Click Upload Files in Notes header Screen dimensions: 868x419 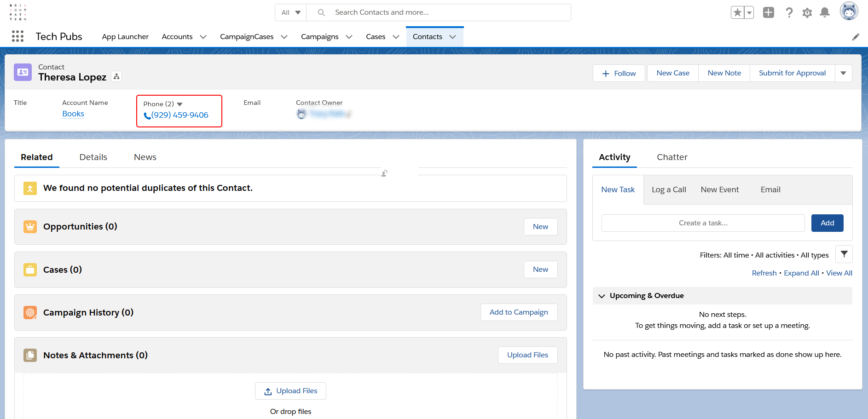[x=528, y=355]
